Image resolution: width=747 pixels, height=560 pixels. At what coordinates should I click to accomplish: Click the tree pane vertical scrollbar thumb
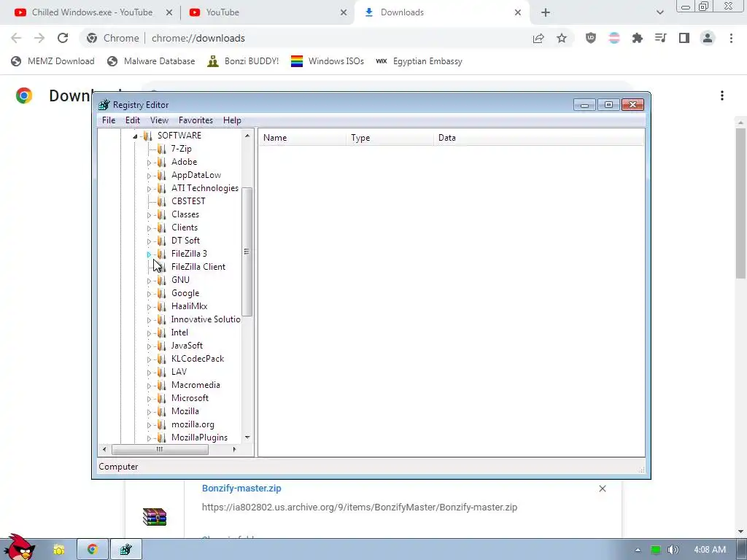[x=247, y=252]
